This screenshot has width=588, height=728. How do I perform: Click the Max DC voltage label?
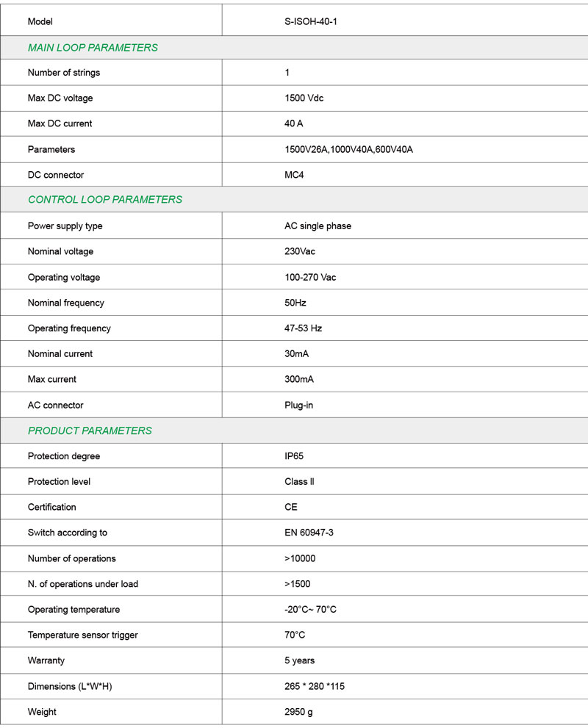pos(60,98)
